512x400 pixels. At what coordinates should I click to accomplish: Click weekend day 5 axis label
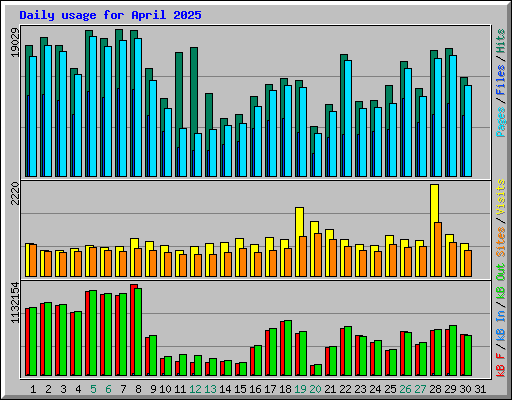[x=93, y=389]
